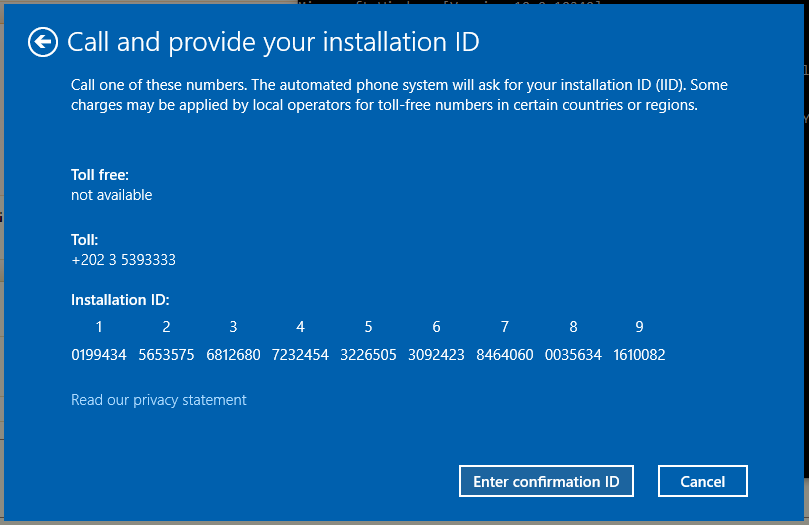Go back using the circled arrow icon

point(43,42)
